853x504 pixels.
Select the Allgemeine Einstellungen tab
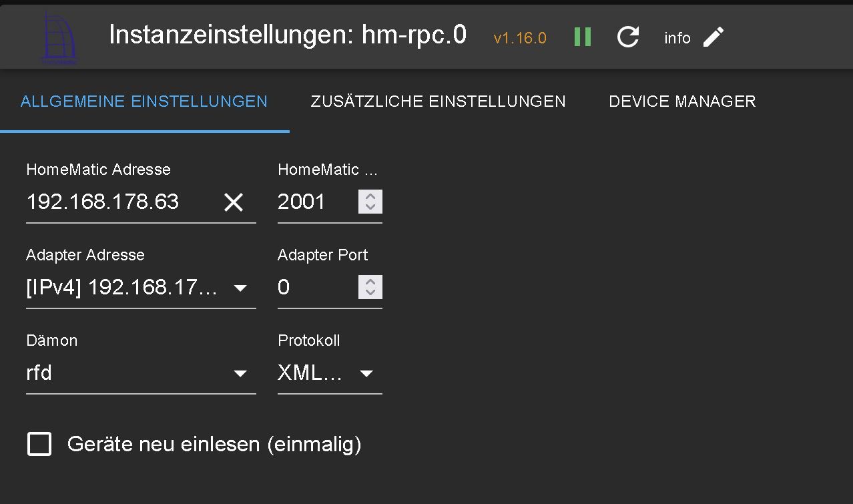pos(144,101)
